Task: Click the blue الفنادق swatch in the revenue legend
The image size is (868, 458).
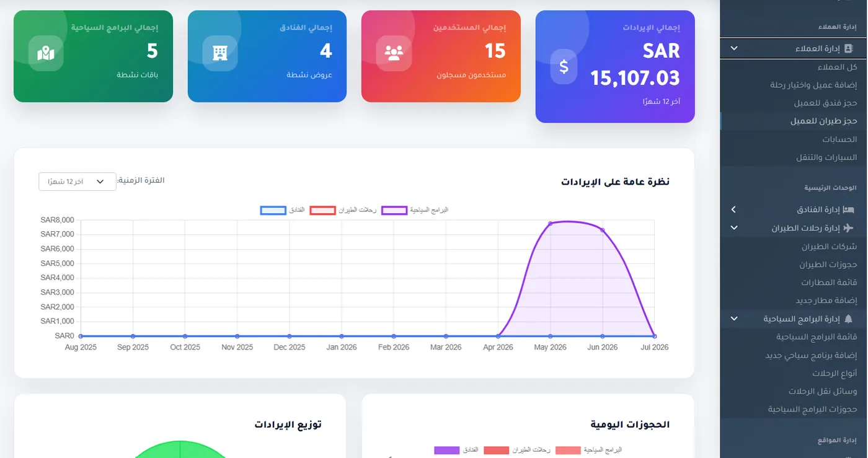Action: [273, 211]
